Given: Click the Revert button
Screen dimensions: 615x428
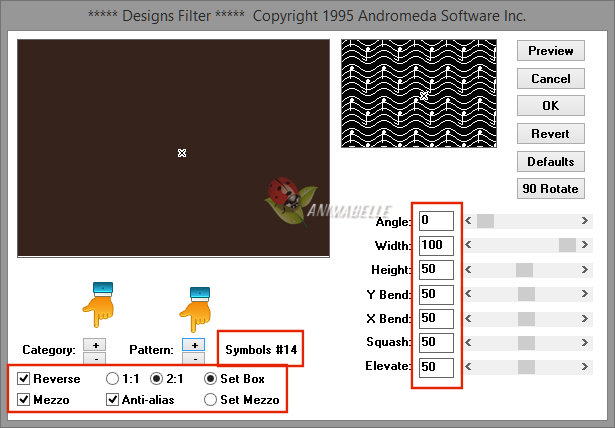Looking at the screenshot, I should 551,133.
